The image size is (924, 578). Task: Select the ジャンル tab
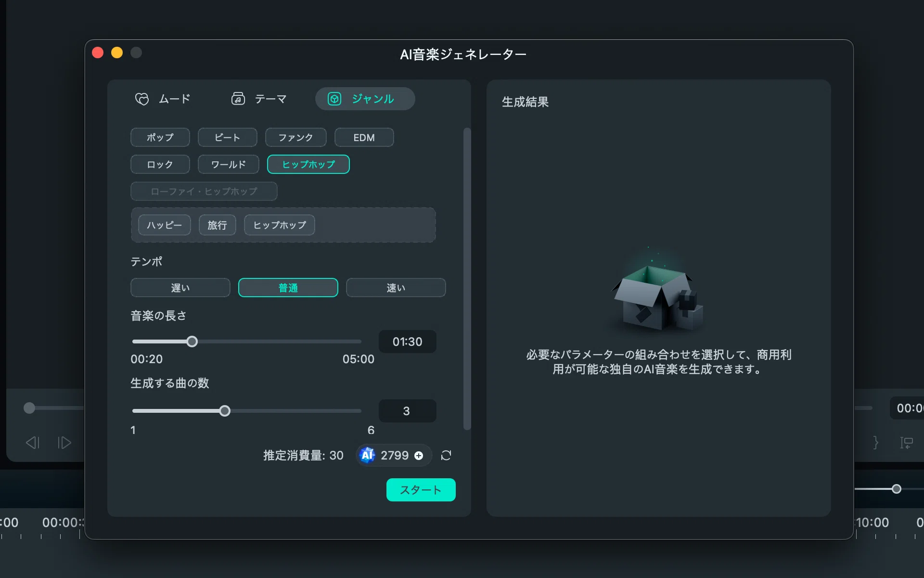click(x=365, y=99)
